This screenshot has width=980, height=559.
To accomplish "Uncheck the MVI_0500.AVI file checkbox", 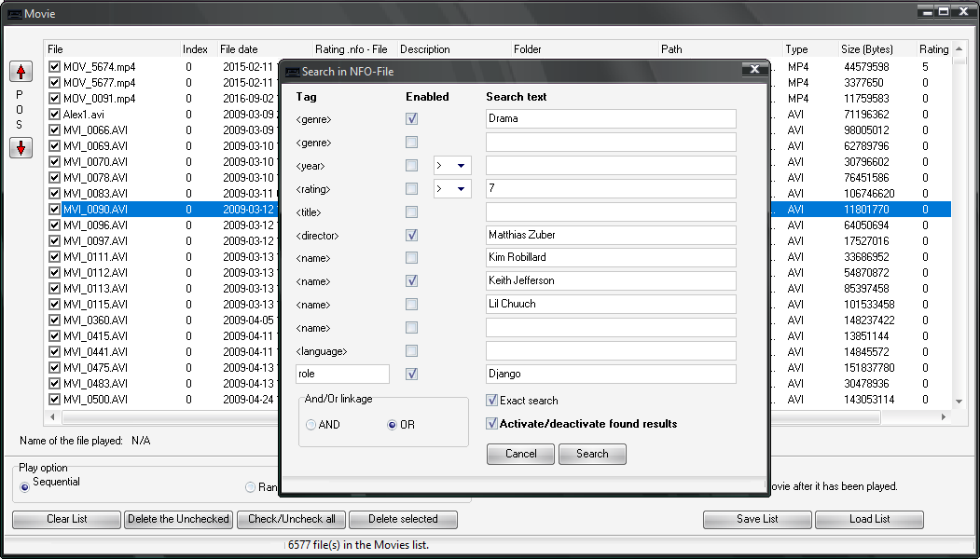I will 54,399.
